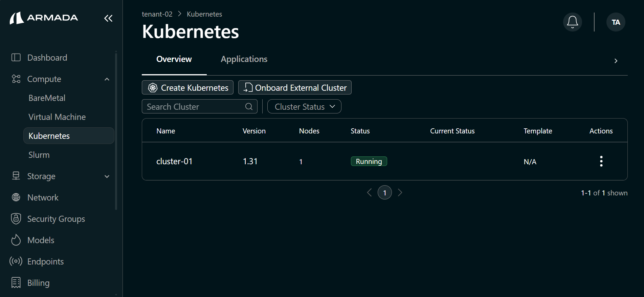The image size is (644, 297).
Task: Click Onboard External Cluster button
Action: (295, 87)
